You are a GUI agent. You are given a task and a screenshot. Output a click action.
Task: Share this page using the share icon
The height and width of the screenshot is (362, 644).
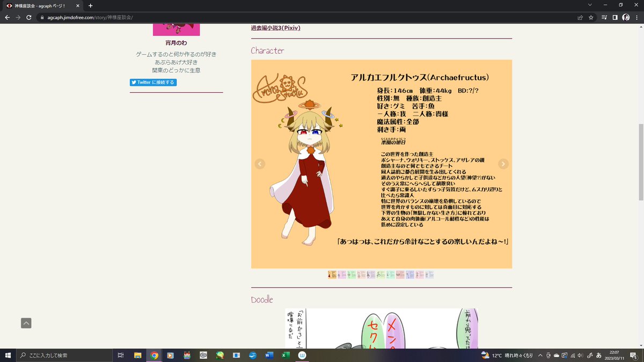580,17
